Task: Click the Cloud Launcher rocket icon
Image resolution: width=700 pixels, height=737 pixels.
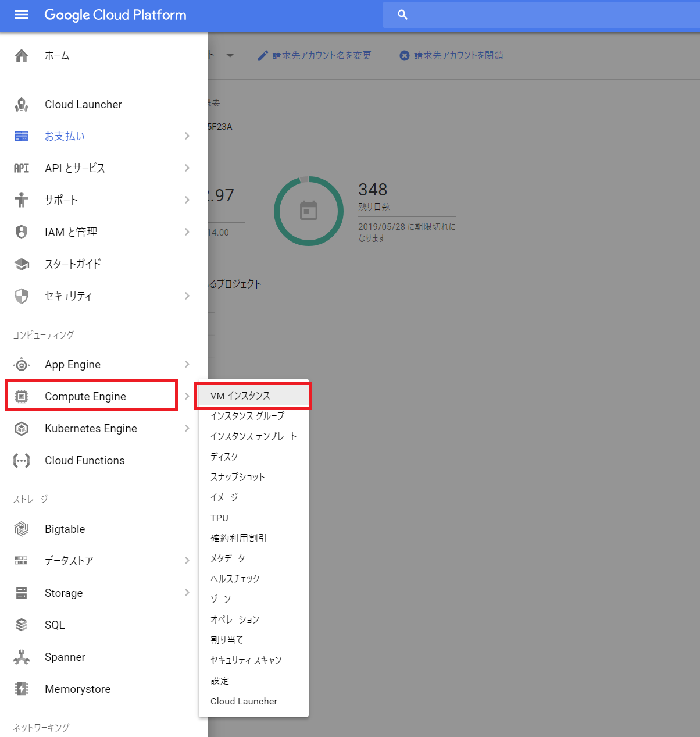Action: pos(22,105)
